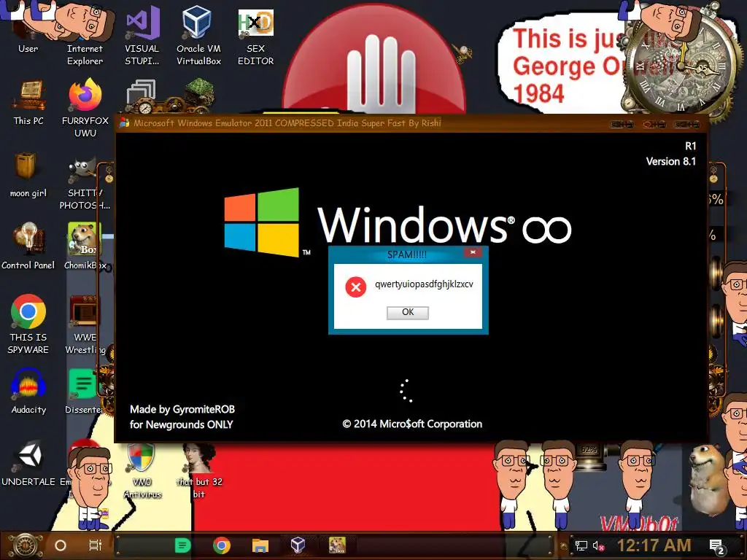Launch VISUAL STUPI... desktop shortcut

(142, 34)
